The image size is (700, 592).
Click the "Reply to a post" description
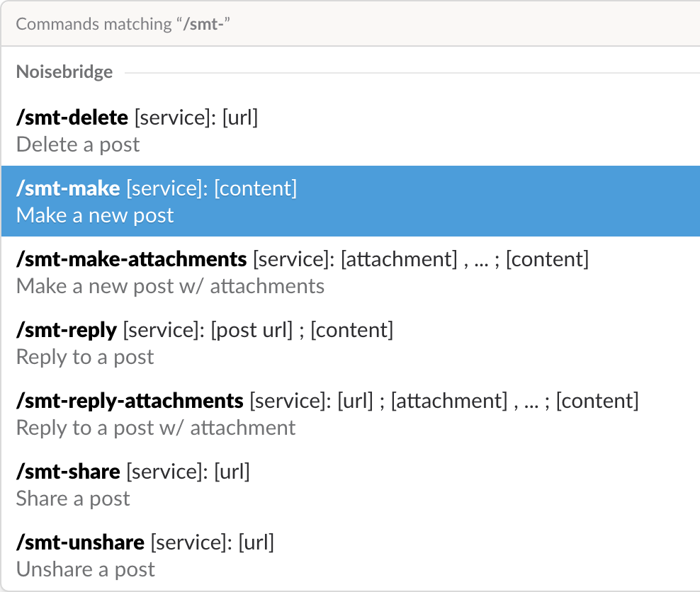[85, 357]
